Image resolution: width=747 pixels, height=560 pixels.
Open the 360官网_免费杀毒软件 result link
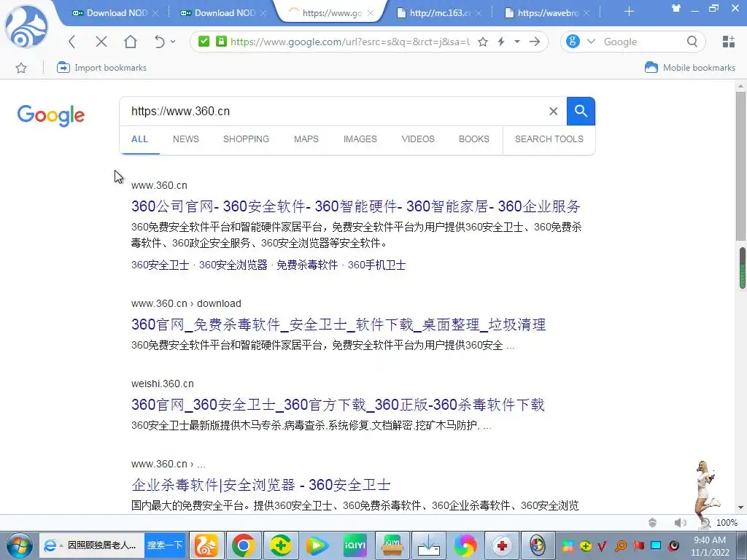[338, 324]
